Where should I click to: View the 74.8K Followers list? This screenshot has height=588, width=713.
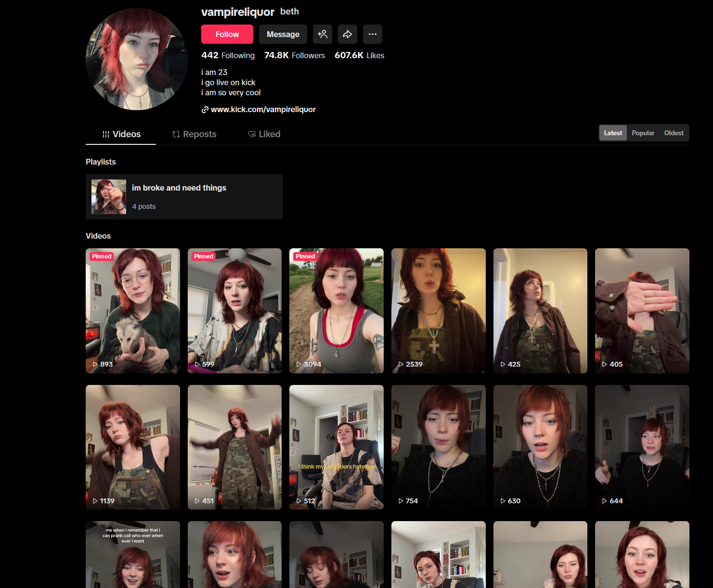(x=295, y=55)
